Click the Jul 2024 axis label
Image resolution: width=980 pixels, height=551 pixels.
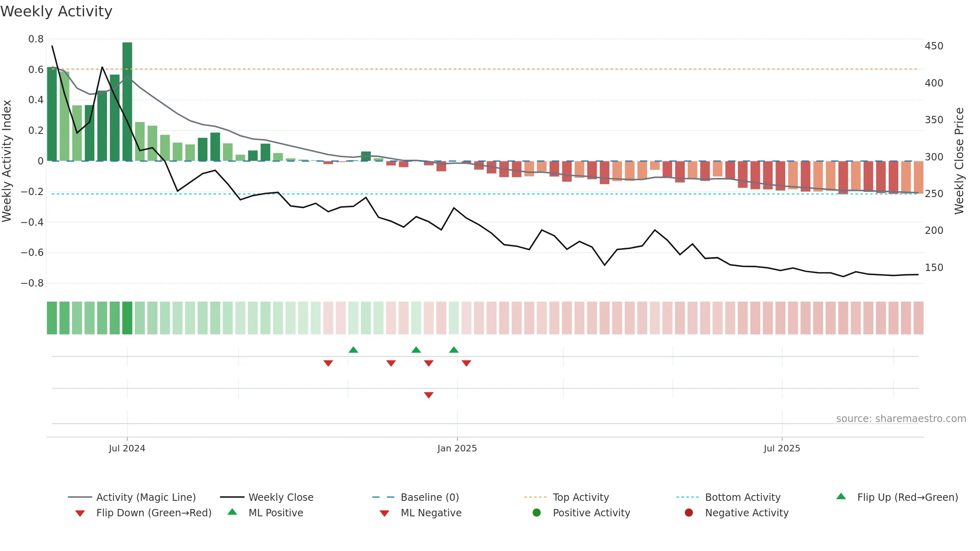click(127, 448)
